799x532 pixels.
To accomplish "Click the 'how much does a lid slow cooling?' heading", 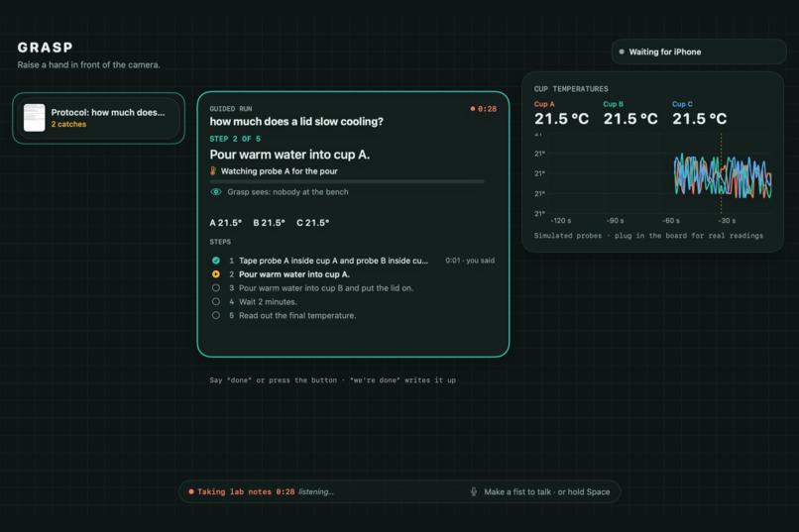I will pos(296,122).
